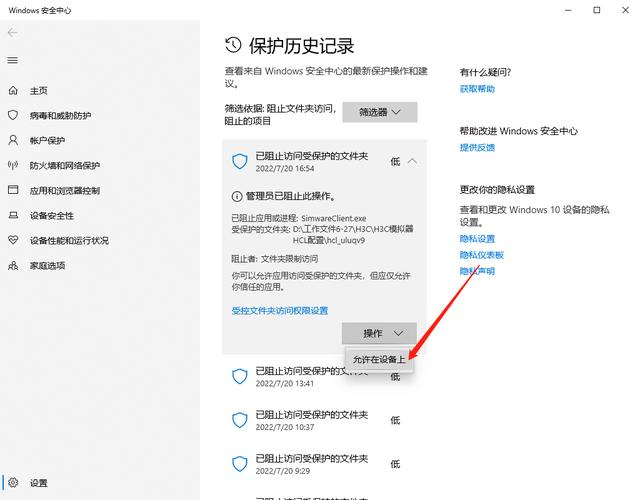Open 受控文件夹访问权限设置 link
This screenshot has width=640, height=500.
(280, 311)
